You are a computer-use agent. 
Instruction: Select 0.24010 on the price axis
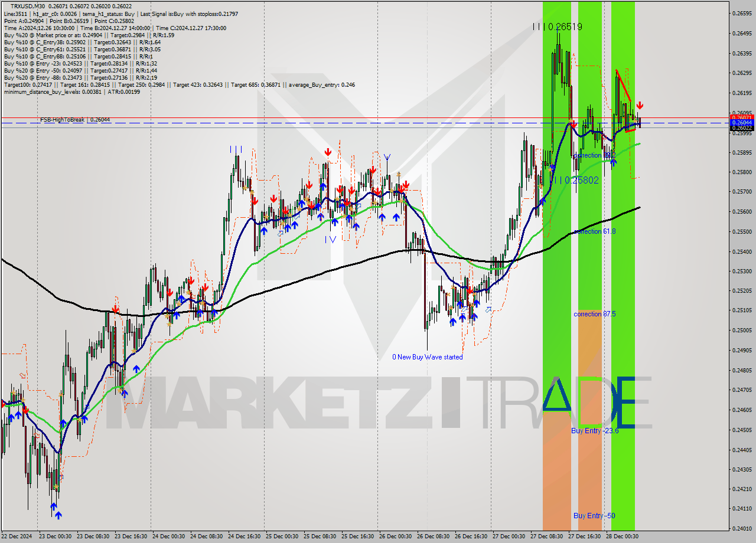tap(742, 528)
